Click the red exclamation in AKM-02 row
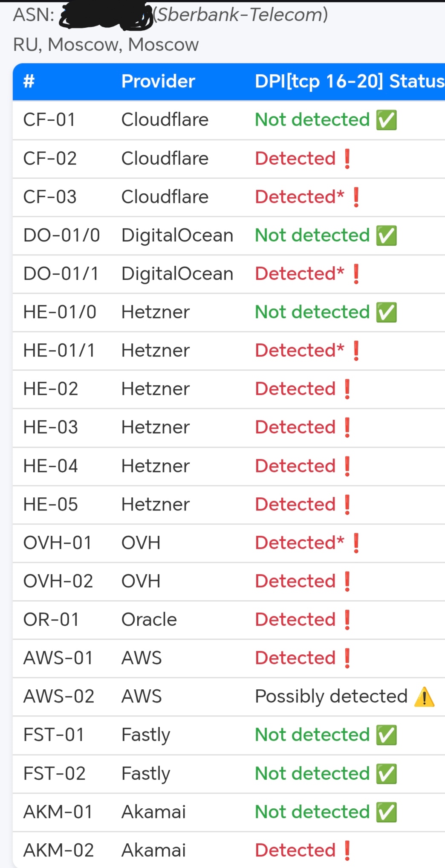This screenshot has height=868, width=445. pos(347,851)
